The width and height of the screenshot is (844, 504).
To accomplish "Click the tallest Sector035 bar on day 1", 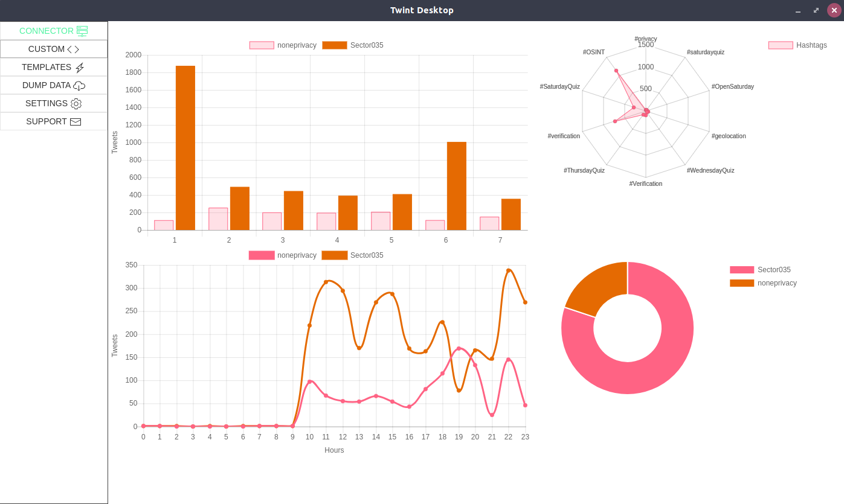I will pos(185,148).
